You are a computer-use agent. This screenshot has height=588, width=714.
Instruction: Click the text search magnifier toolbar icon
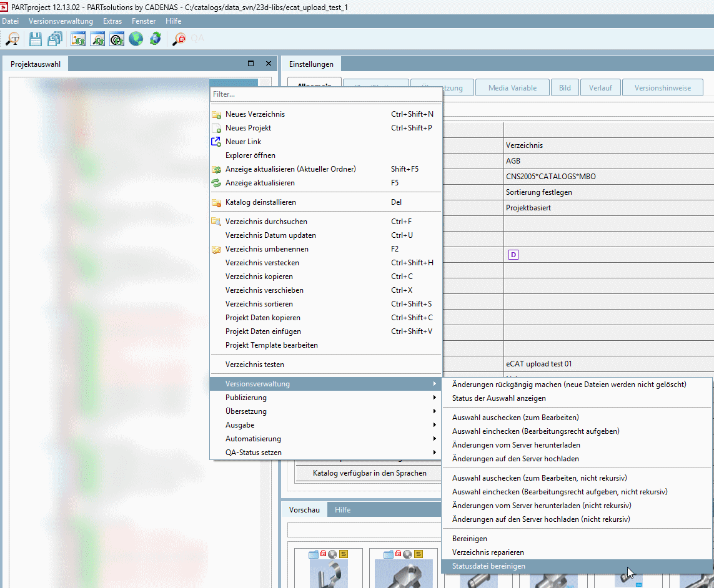click(12, 39)
